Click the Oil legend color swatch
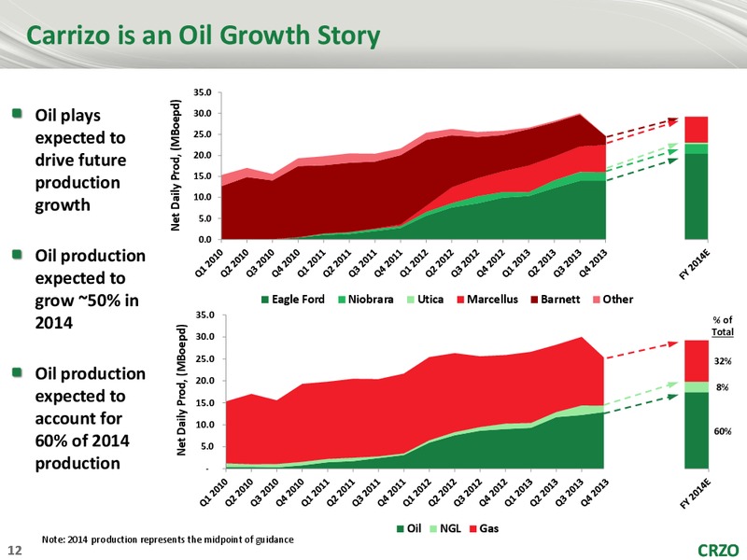The height and width of the screenshot is (560, 747). 402,529
